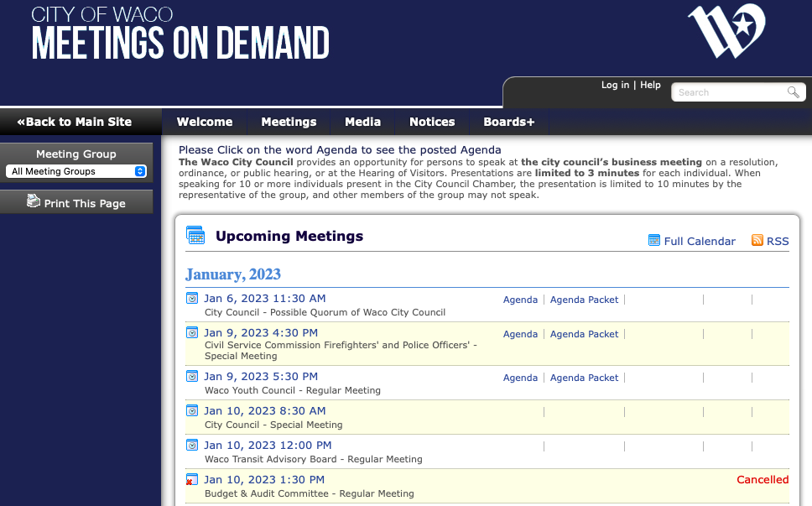Click the Meeting Group panel label
Image resolution: width=812 pixels, height=506 pixels.
click(x=76, y=154)
